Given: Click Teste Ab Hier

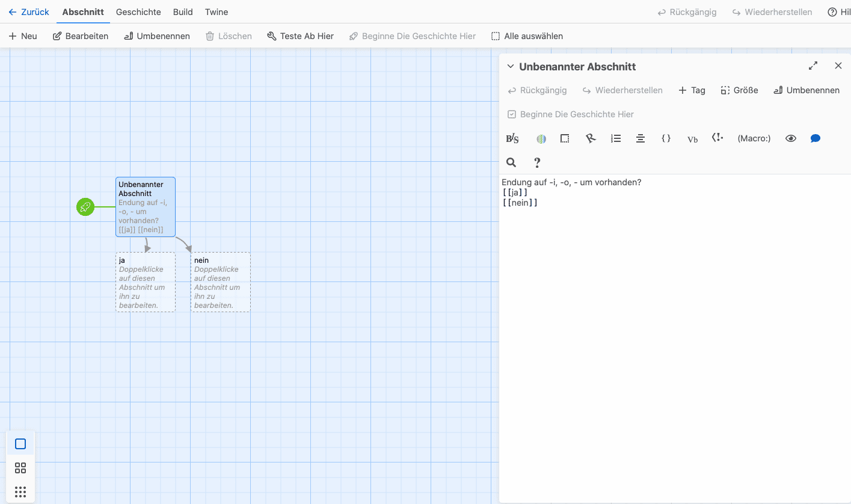Looking at the screenshot, I should point(300,36).
